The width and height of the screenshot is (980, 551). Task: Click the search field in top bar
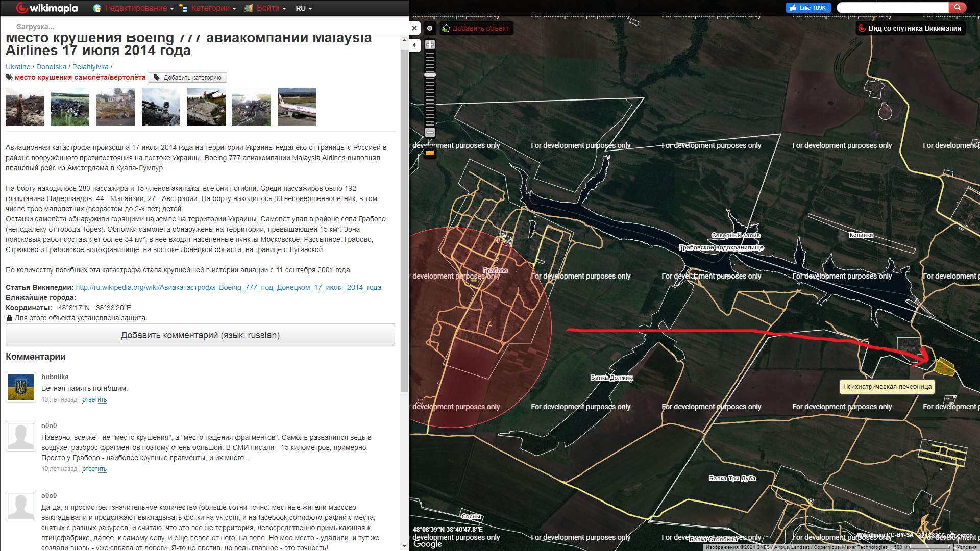pos(893,8)
